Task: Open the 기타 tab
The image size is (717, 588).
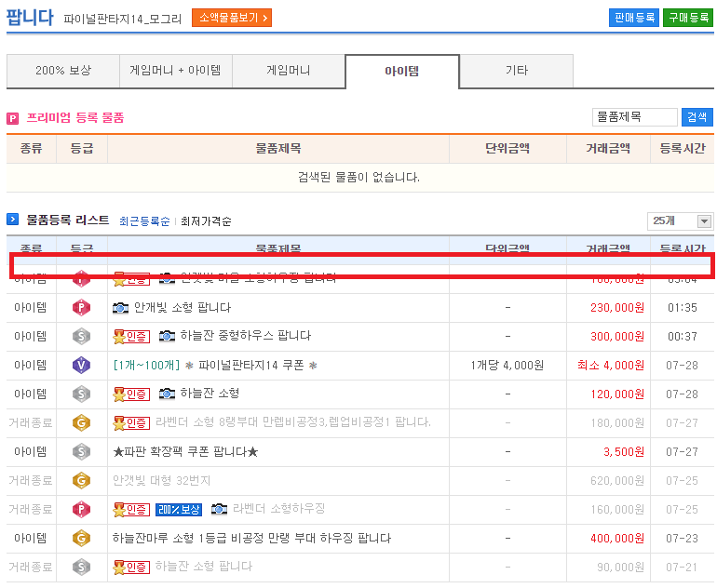Action: pyautogui.click(x=516, y=71)
